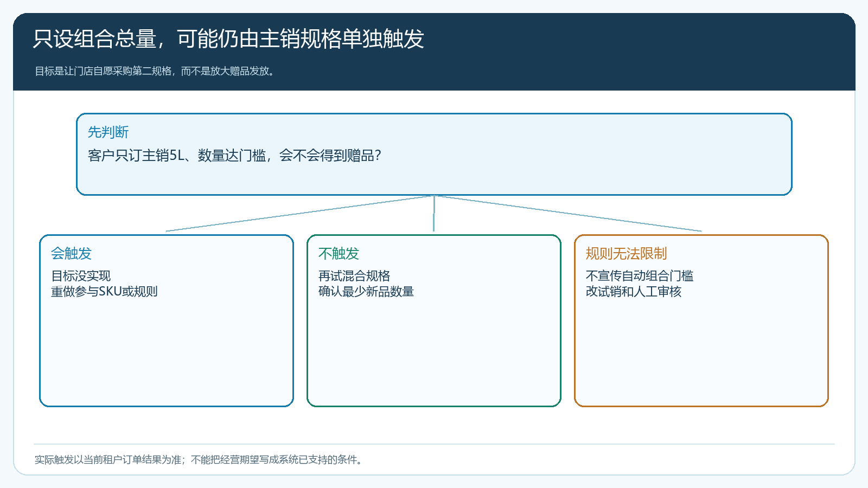Click the slide title about 组合总量

click(228, 39)
